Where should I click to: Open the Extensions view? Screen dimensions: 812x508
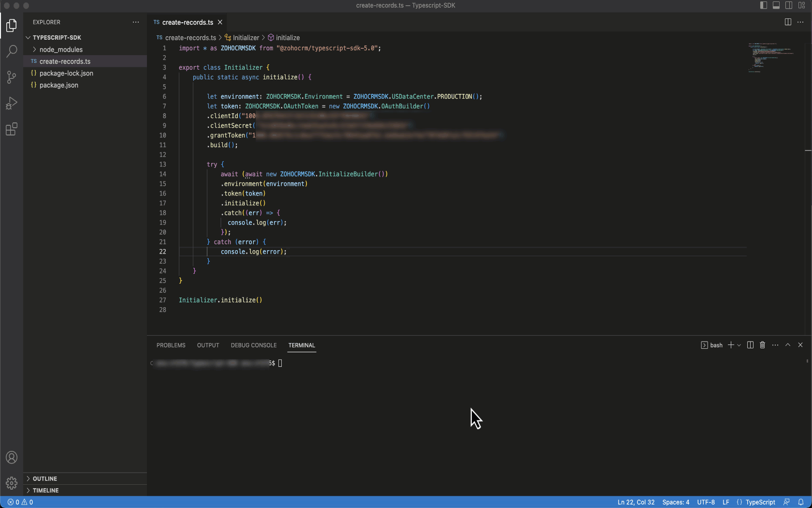click(12, 129)
